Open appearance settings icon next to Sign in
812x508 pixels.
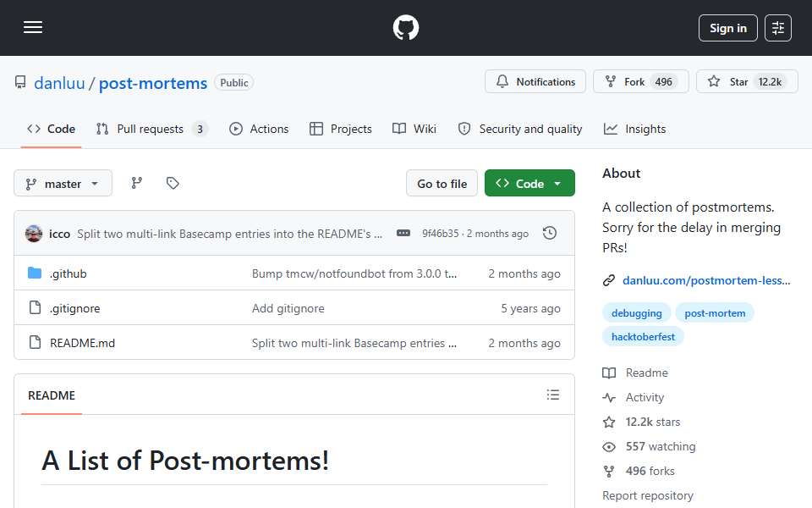pos(778,28)
